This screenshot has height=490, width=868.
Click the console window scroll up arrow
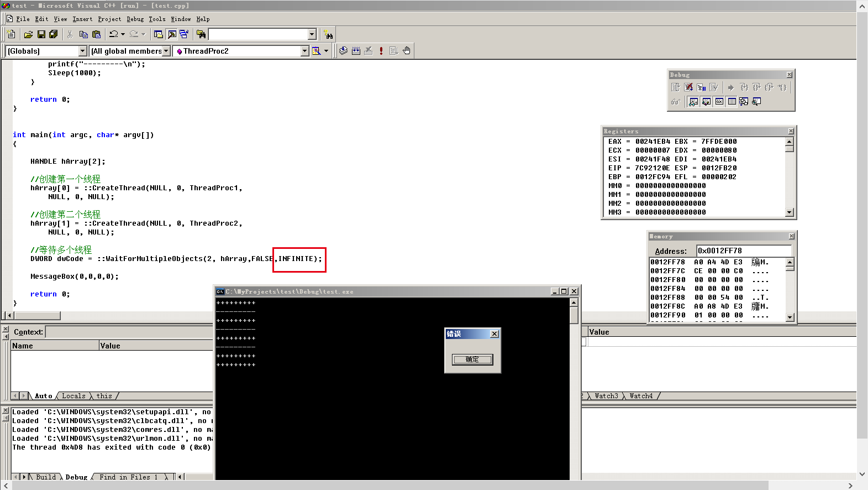pos(574,303)
